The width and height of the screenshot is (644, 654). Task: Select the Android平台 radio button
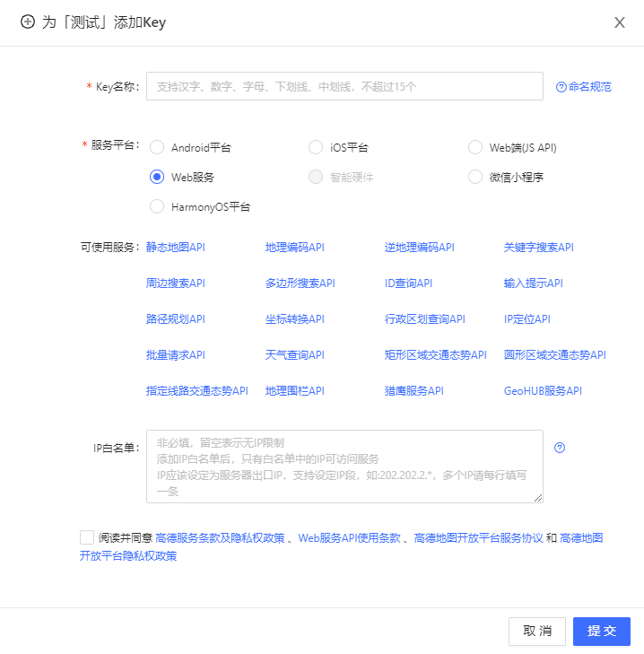(x=157, y=147)
